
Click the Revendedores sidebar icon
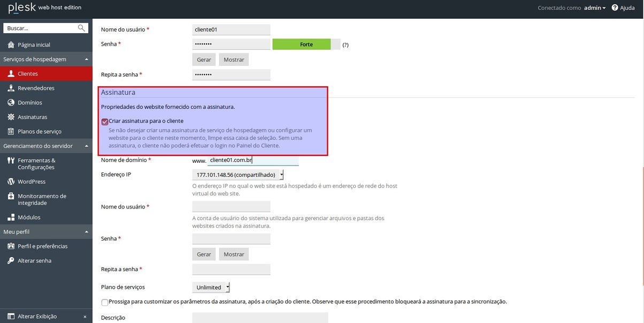coord(11,88)
